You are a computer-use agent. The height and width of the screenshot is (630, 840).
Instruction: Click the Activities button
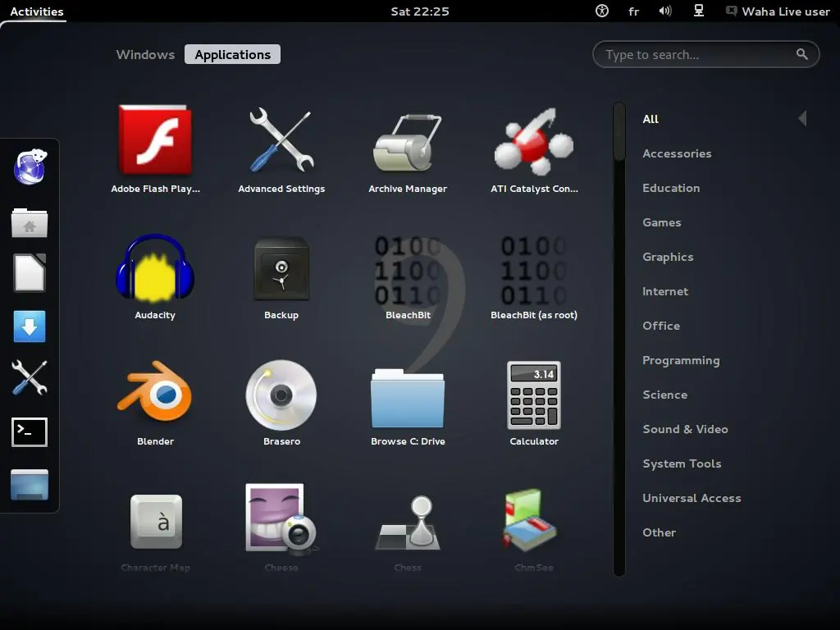[x=36, y=11]
